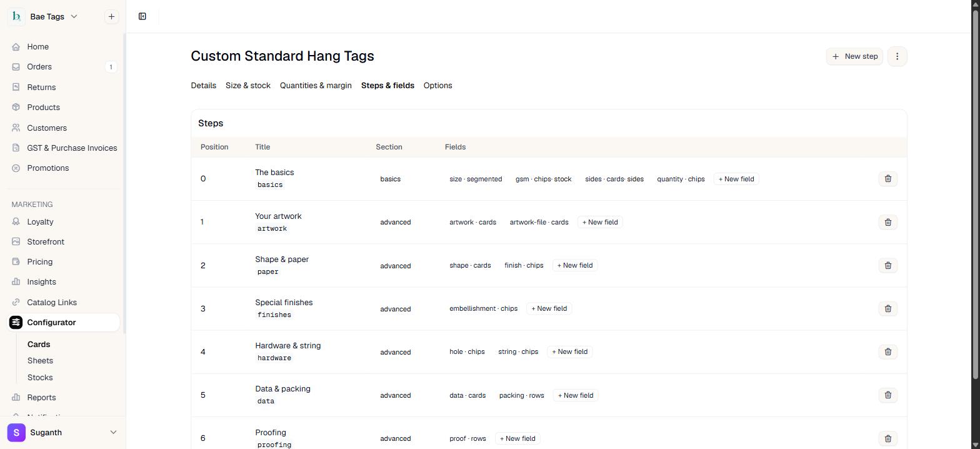Click the Pricing icon in sidebar
The image size is (980, 449).
tap(16, 262)
